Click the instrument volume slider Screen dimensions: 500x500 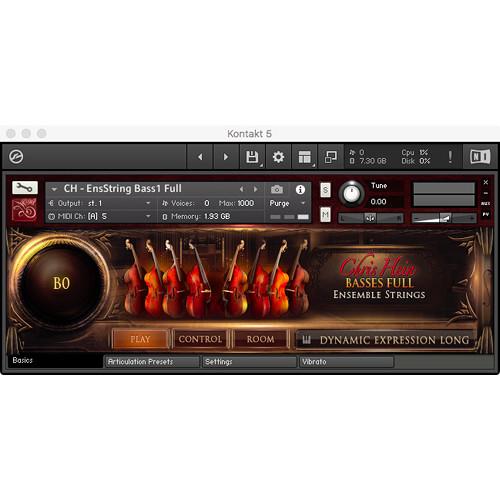point(444,218)
